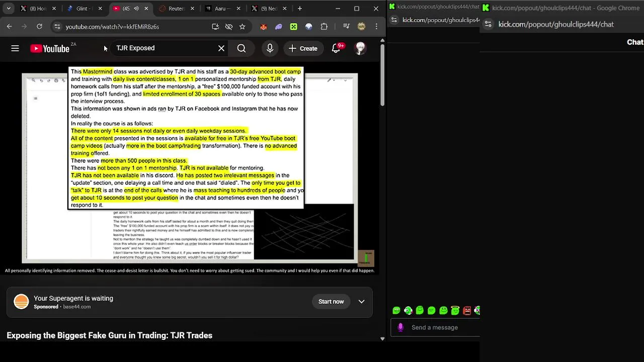This screenshot has width=644, height=362.
Task: Click video title 'Exposing the Biggest Fake Guru'
Action: click(110, 335)
